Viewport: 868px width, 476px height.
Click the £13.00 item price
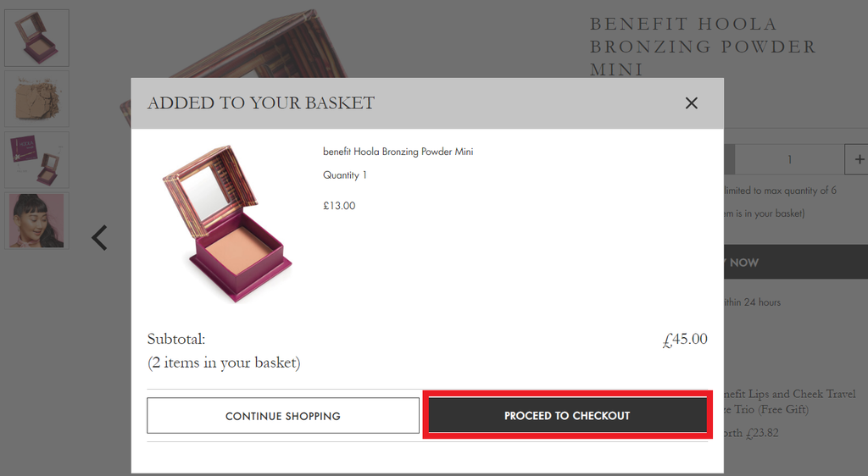click(339, 206)
